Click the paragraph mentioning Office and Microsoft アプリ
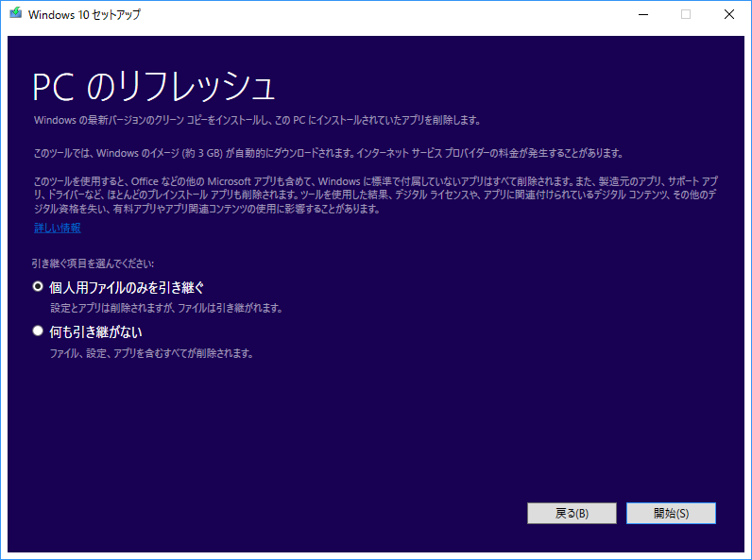752x560 pixels. point(375,195)
